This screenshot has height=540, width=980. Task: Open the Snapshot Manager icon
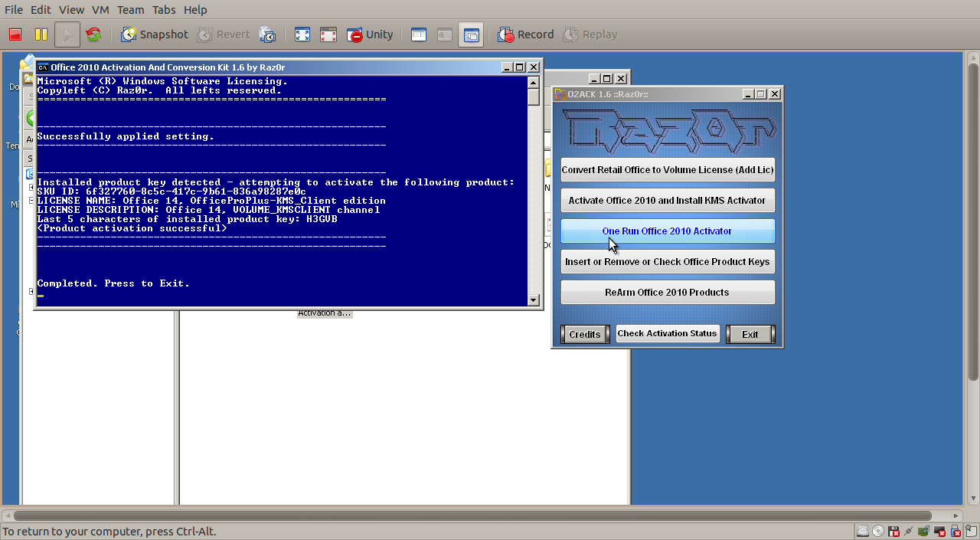[267, 34]
